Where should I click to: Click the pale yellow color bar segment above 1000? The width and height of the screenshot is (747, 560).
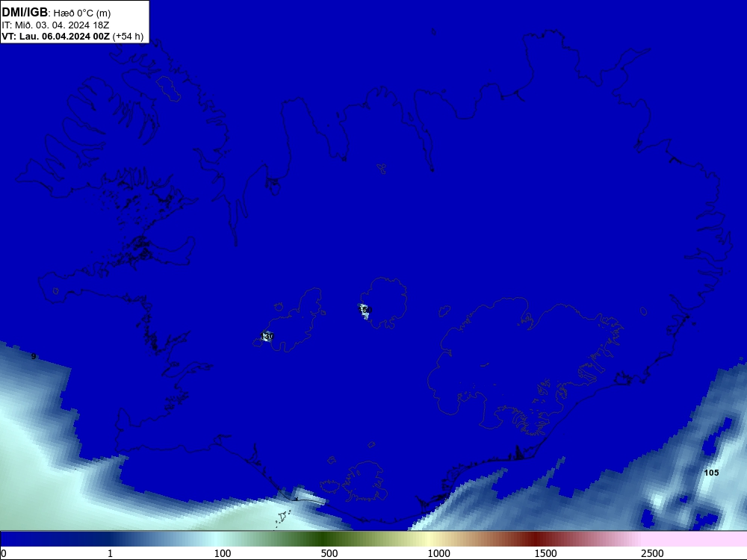coord(430,539)
